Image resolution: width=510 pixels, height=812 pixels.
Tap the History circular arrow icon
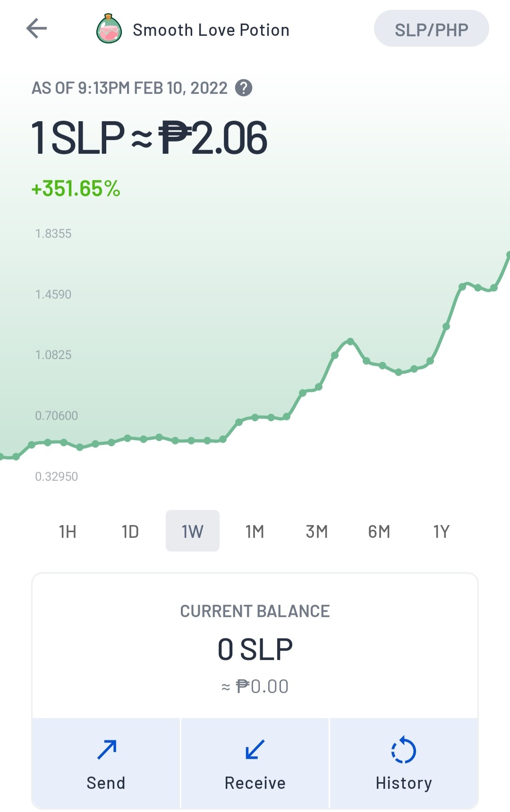click(404, 750)
